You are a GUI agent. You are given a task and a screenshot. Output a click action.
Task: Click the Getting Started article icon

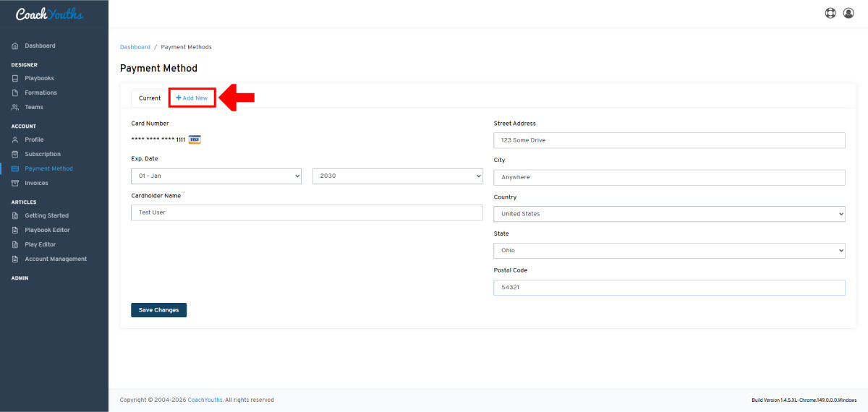pos(15,215)
